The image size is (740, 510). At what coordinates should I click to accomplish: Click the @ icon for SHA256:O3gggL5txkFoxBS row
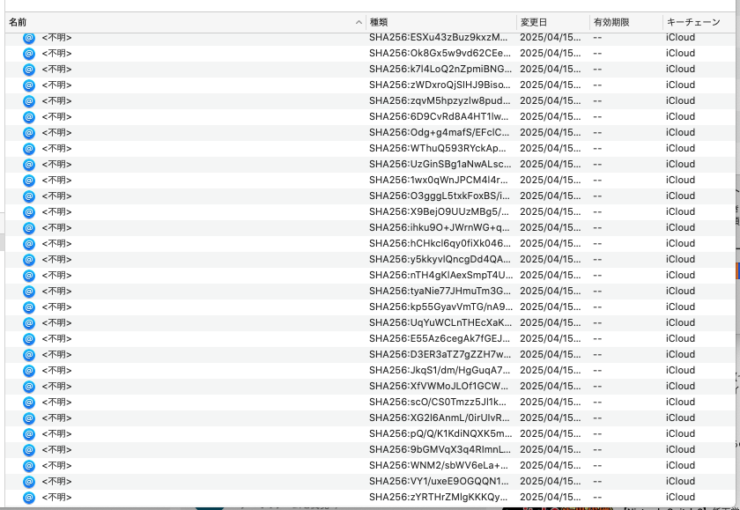point(29,196)
